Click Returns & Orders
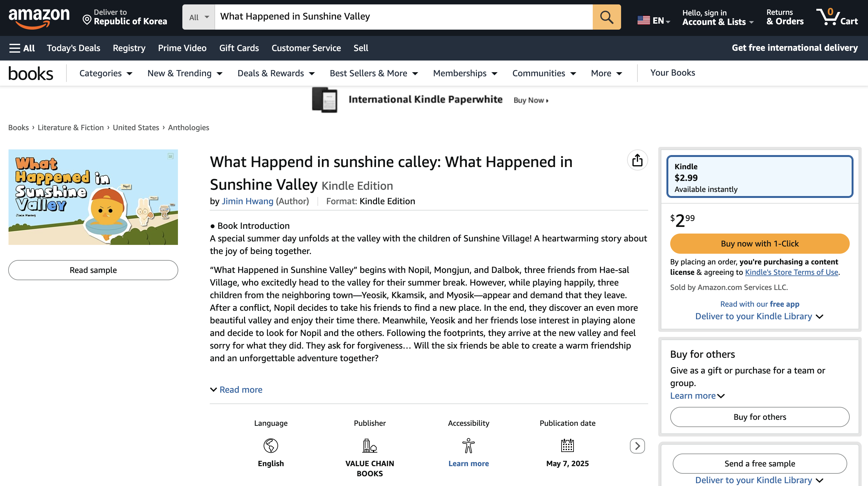The image size is (868, 486). pyautogui.click(x=785, y=17)
